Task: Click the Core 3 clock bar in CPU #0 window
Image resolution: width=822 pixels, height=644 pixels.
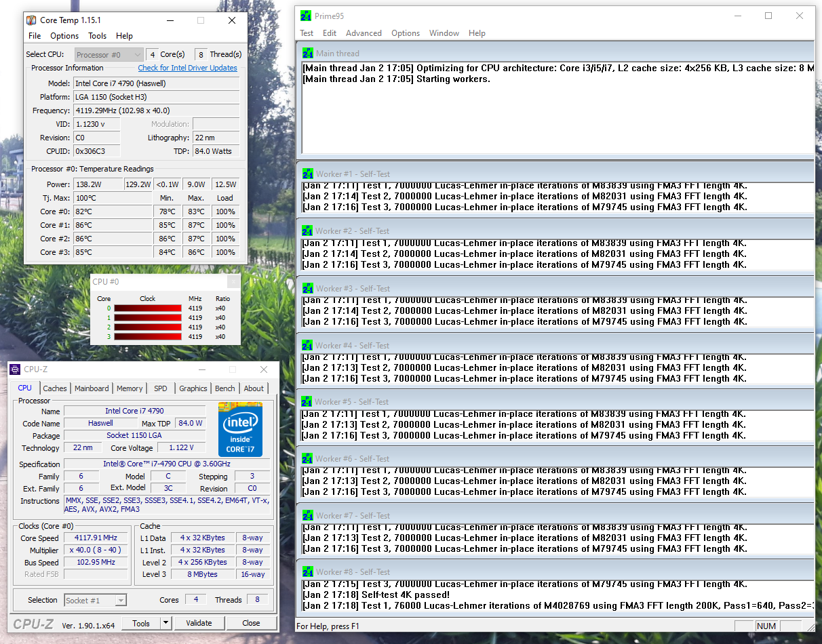Action: tap(148, 336)
